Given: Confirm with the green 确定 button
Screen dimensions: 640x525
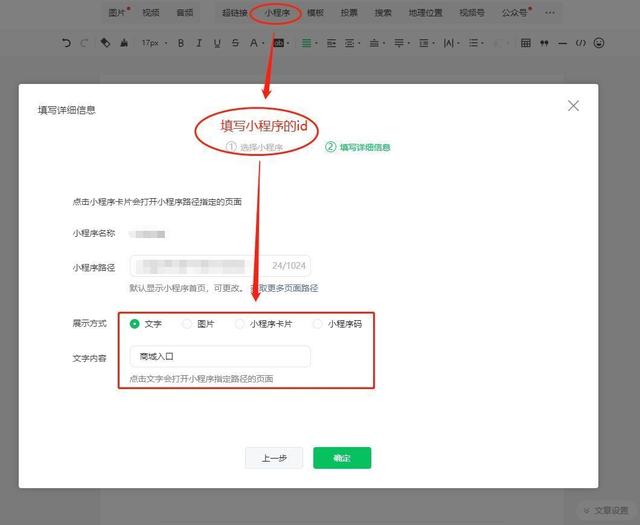Looking at the screenshot, I should [342, 458].
